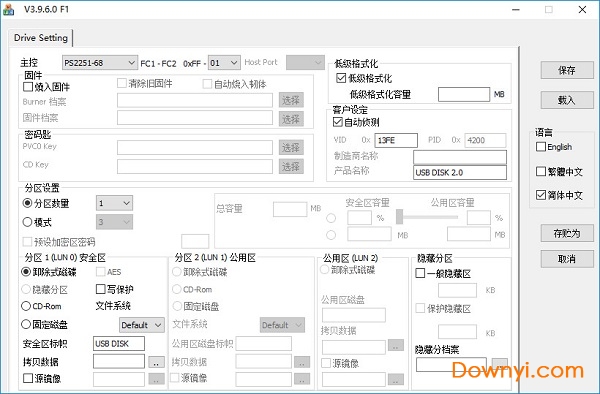Toggle the 清除旧固件 checkbox

122,83
